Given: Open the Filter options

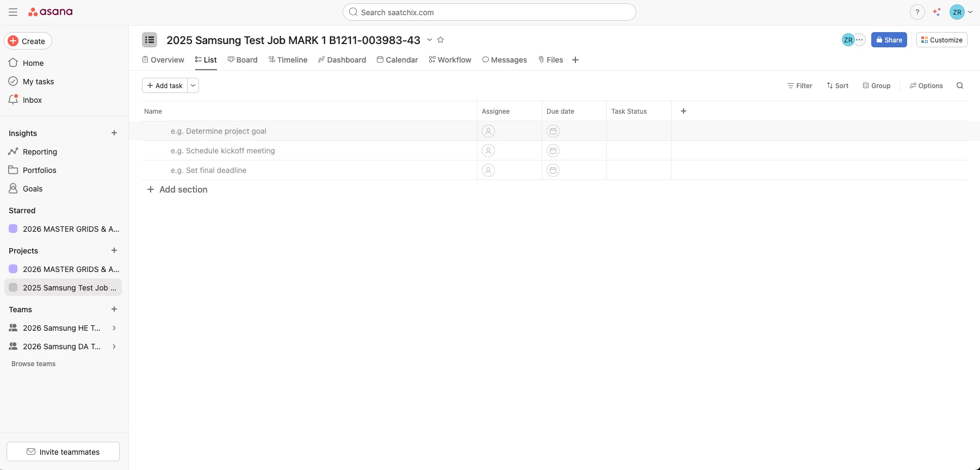Looking at the screenshot, I should [799, 85].
